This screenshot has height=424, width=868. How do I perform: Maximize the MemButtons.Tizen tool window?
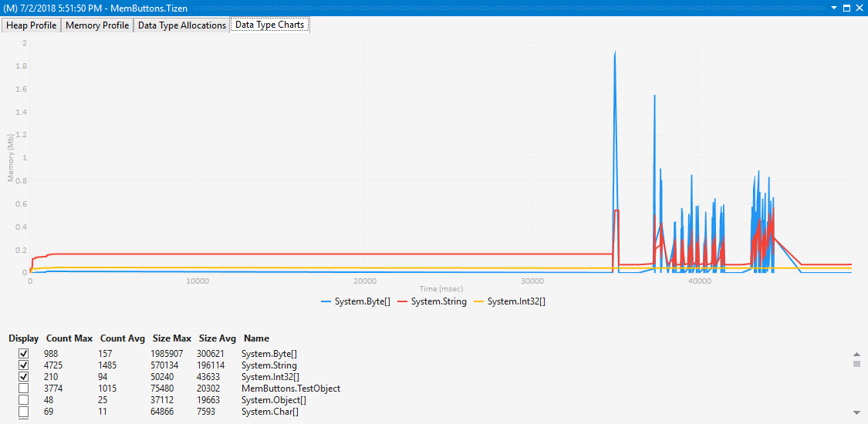[846, 8]
